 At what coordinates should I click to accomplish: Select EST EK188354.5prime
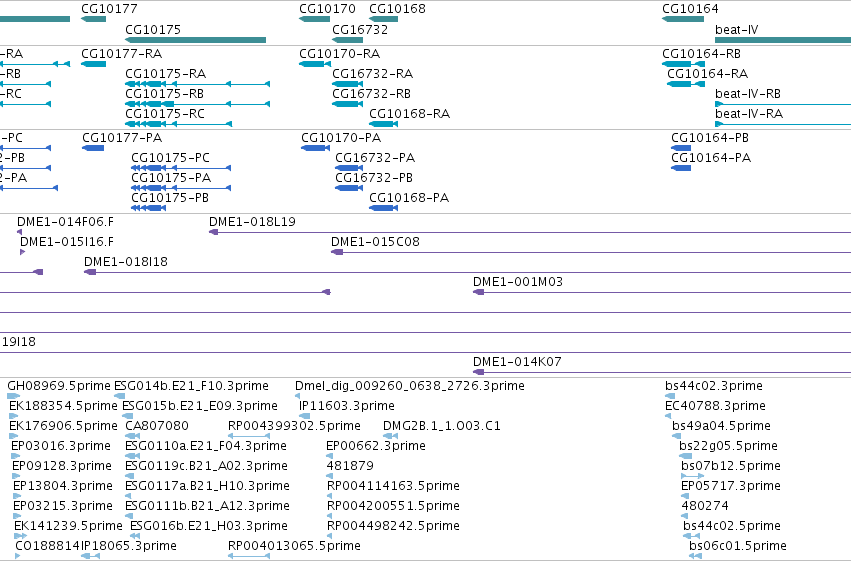[x=14, y=416]
